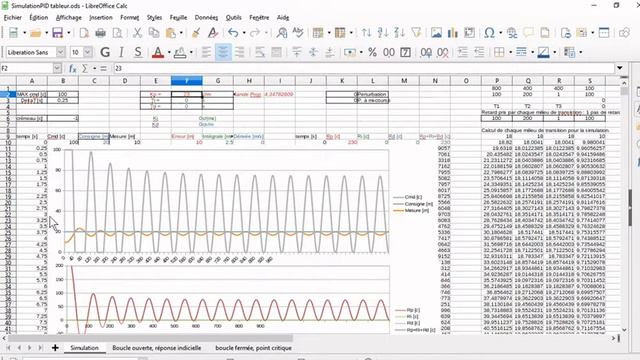Insert a pivot table
This screenshot has width=640, height=360.
469,33
